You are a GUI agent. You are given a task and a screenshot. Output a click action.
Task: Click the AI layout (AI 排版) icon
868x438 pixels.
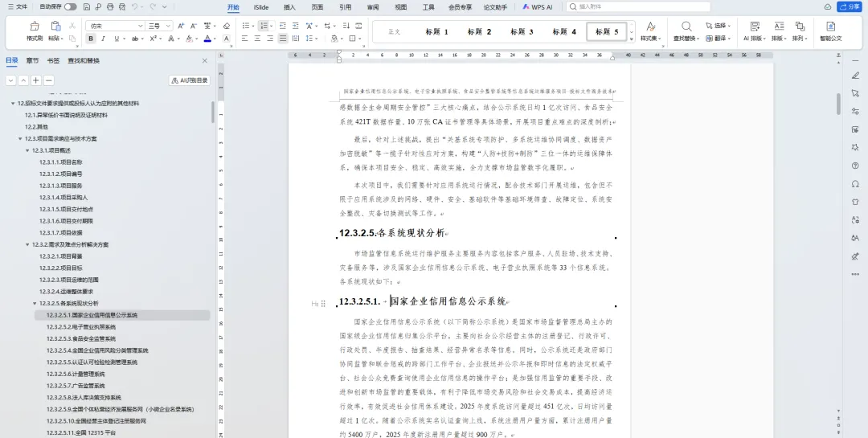[755, 26]
